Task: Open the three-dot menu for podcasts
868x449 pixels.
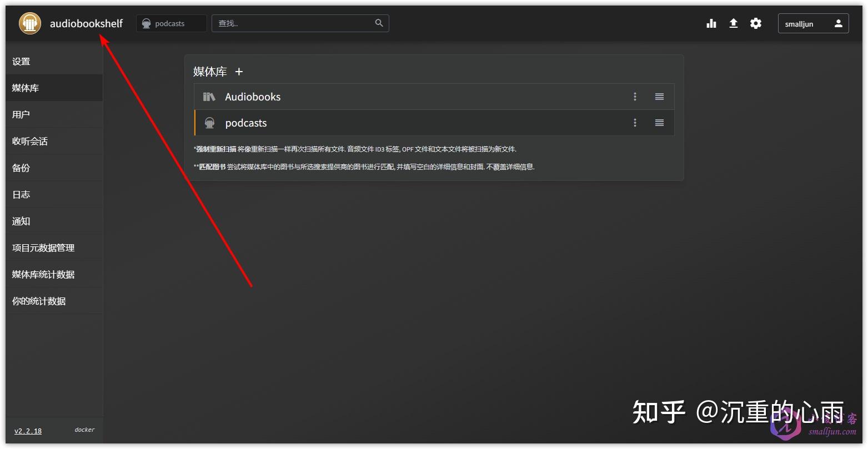Action: [x=635, y=123]
